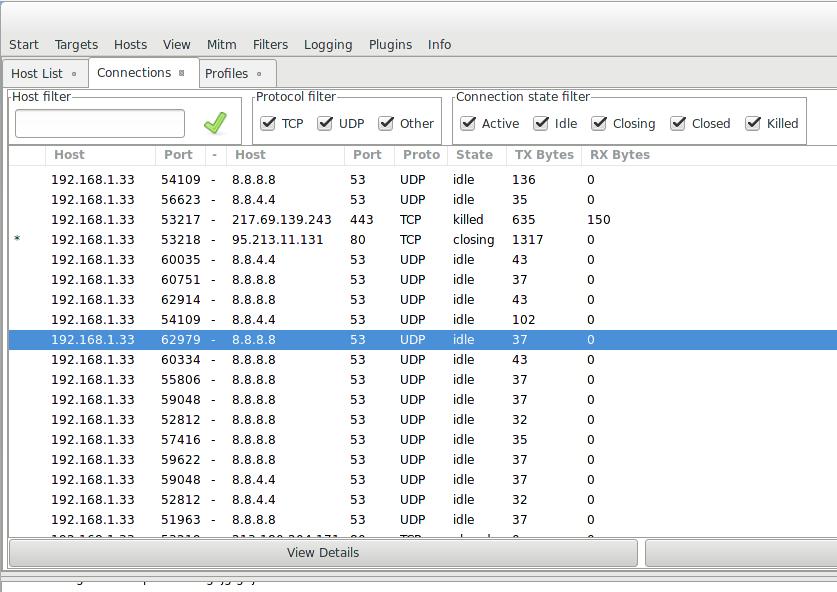Close the Connections tab using its icon
The height and width of the screenshot is (592, 837).
(x=181, y=73)
